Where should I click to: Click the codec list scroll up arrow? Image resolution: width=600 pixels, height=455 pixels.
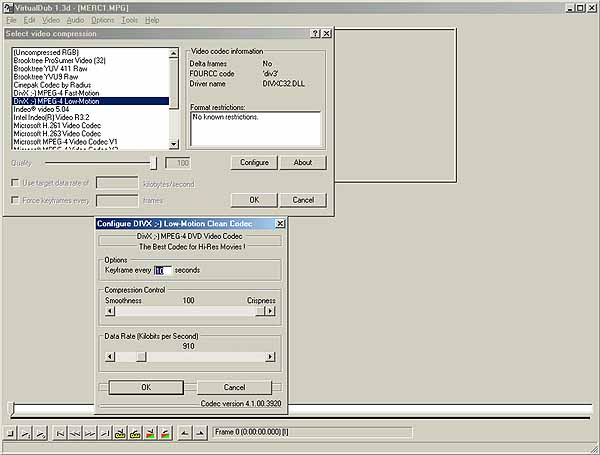click(174, 53)
